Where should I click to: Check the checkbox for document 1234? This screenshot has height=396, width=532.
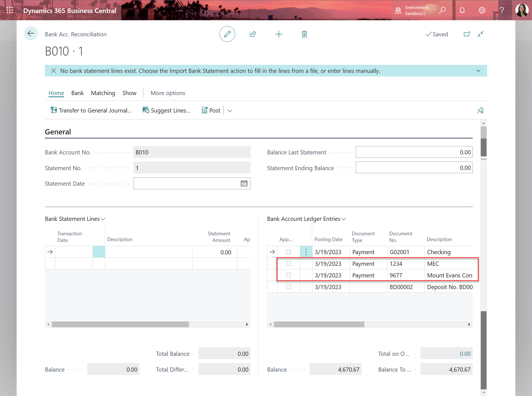click(x=288, y=263)
